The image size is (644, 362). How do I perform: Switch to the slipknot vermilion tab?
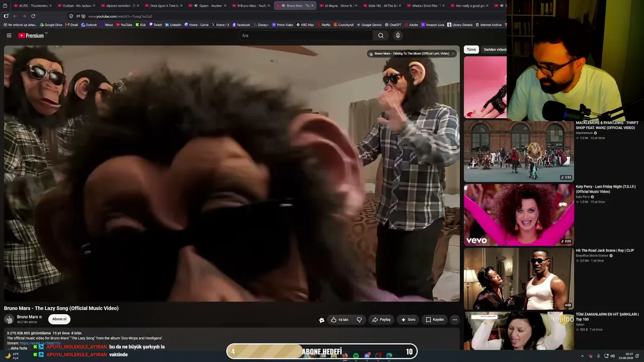coord(119,6)
